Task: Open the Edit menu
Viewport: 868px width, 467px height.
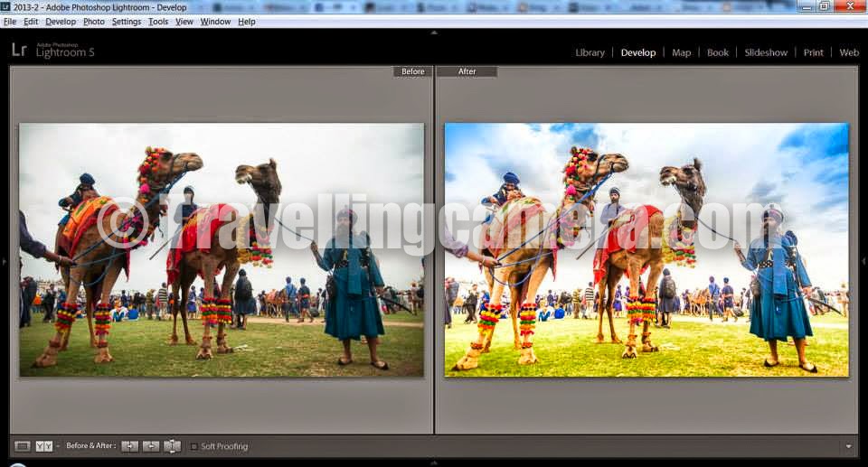Action: click(x=31, y=22)
